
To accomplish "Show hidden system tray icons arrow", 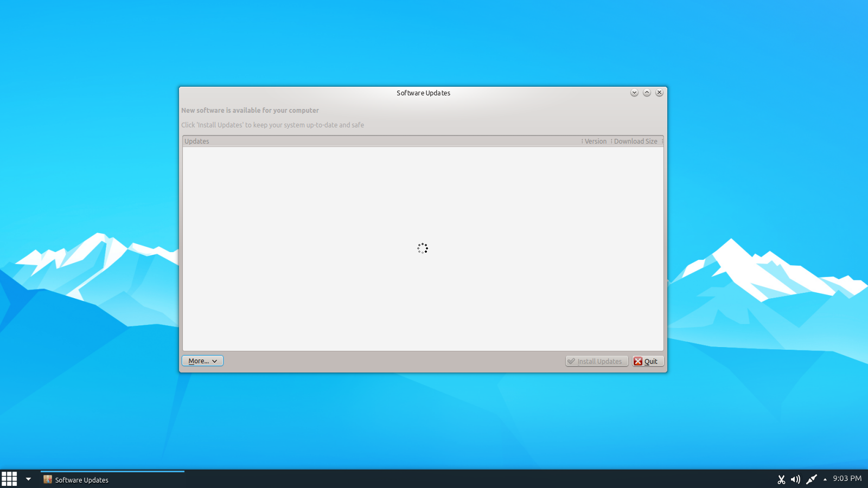I will click(825, 479).
